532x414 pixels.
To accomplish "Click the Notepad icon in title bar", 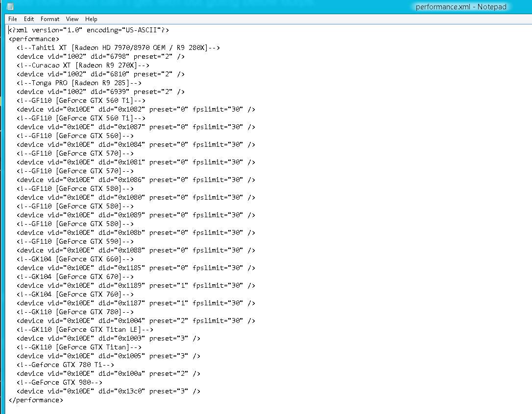I will pos(10,6).
